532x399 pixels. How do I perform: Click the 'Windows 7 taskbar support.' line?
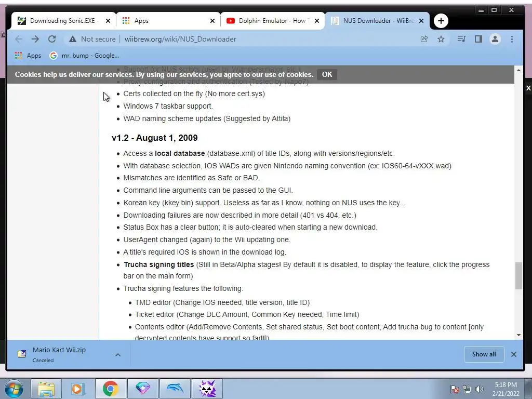[x=168, y=106]
